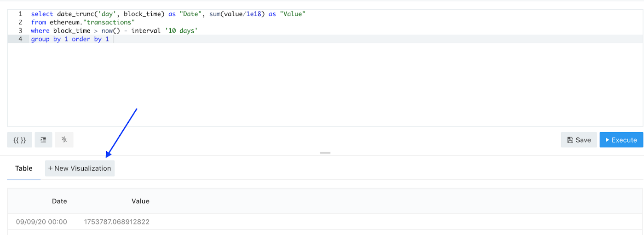Image resolution: width=644 pixels, height=235 pixels.
Task: Sort by the Value column header
Action: (140, 201)
